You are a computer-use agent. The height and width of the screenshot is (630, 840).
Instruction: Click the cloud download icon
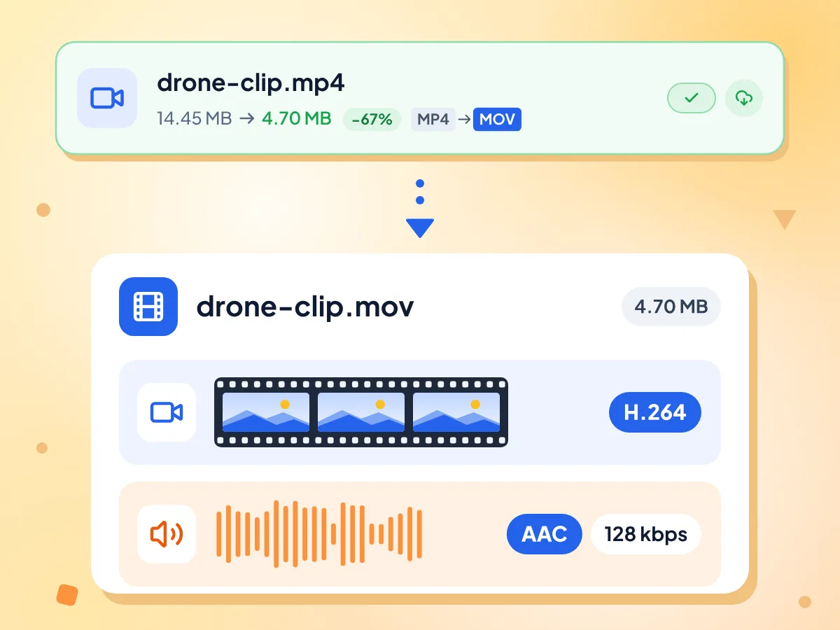[744, 98]
